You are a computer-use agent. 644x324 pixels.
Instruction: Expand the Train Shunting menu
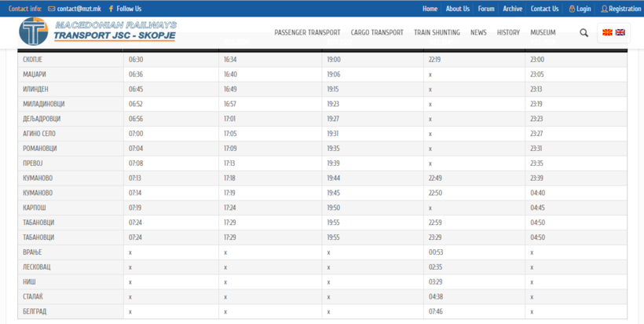tap(437, 33)
